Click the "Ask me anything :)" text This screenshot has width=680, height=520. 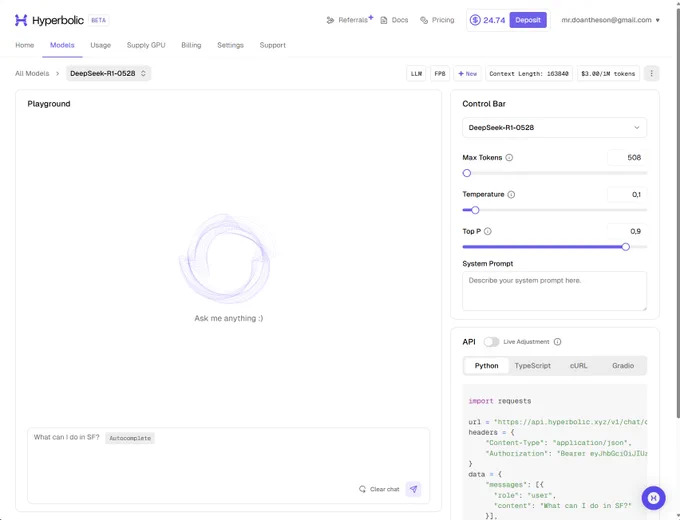pos(229,318)
